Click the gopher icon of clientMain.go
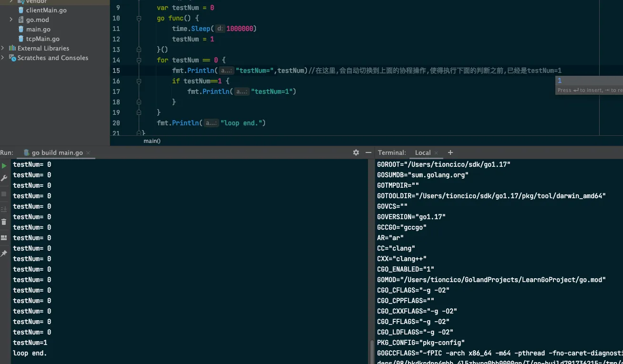This screenshot has width=623, height=364. click(x=21, y=10)
